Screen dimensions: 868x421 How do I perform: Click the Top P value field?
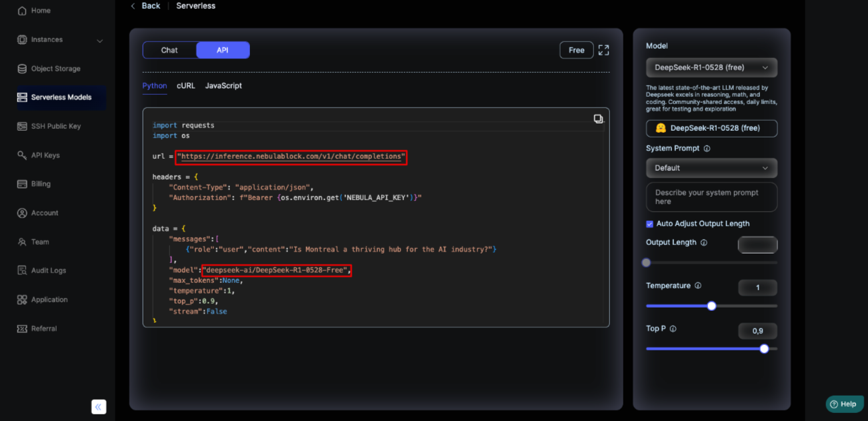coord(757,331)
